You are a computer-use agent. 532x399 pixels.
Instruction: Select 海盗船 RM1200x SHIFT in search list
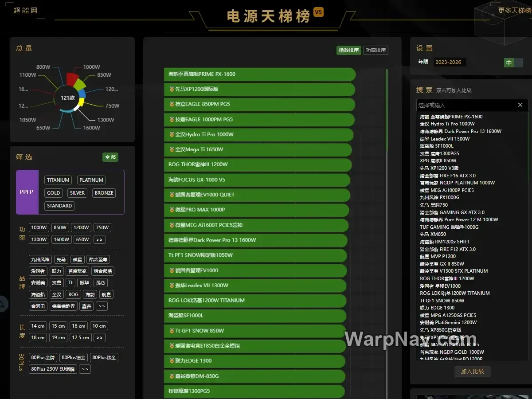445,242
